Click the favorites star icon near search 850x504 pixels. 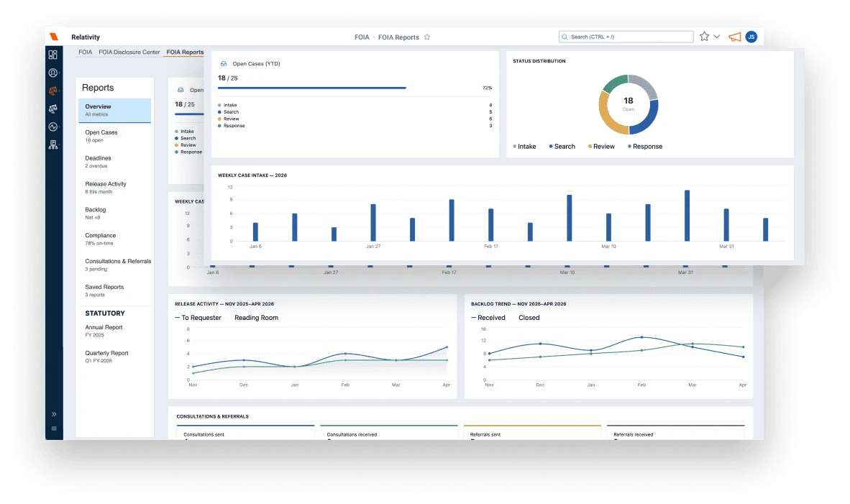click(x=704, y=37)
